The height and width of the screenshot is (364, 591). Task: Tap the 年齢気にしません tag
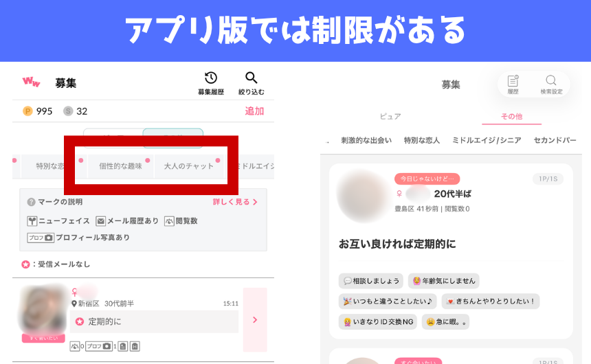444,281
